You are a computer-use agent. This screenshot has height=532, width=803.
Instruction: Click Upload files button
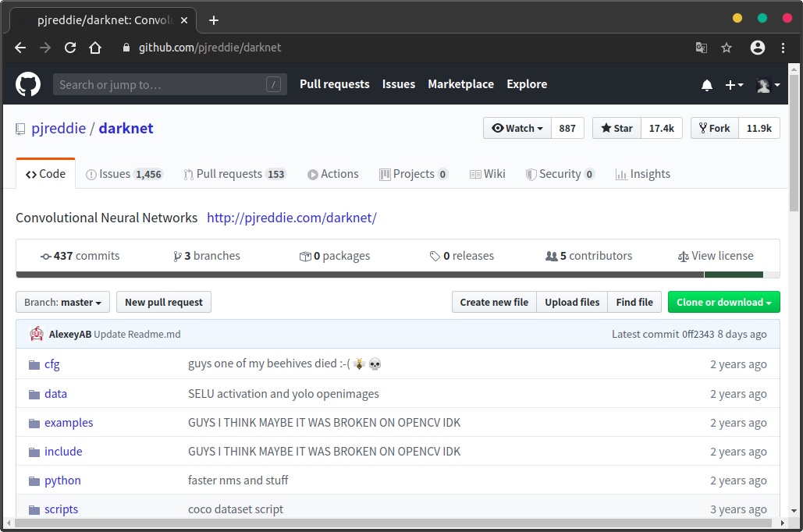572,302
